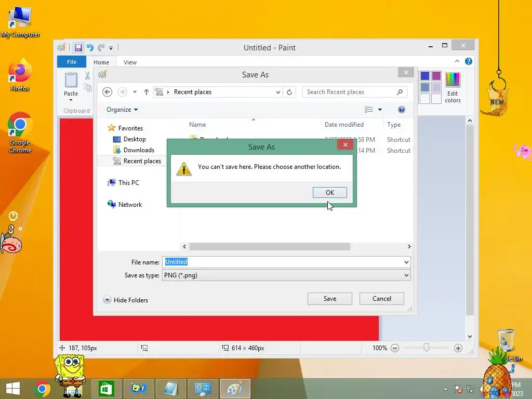Click the zoom in plus button

[x=458, y=348]
